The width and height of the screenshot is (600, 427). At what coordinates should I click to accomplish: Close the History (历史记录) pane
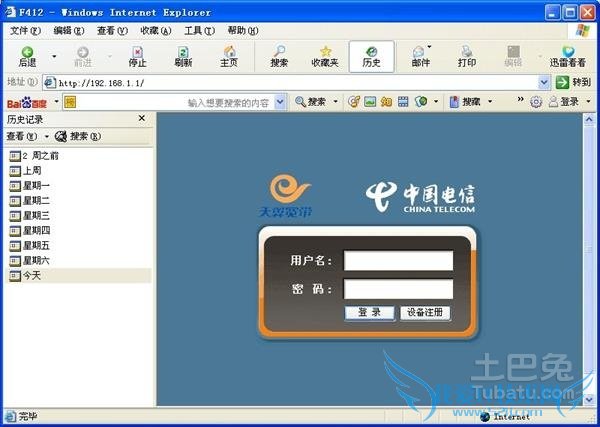pos(142,118)
